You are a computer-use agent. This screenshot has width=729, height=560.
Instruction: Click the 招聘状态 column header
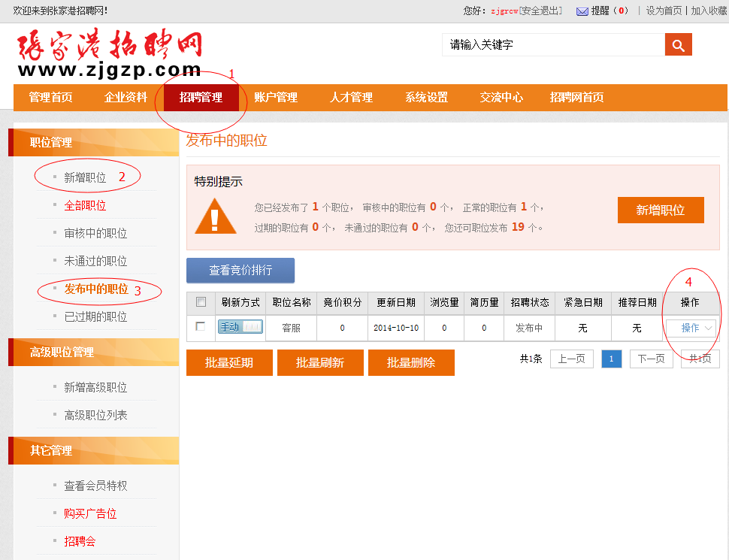tap(530, 303)
